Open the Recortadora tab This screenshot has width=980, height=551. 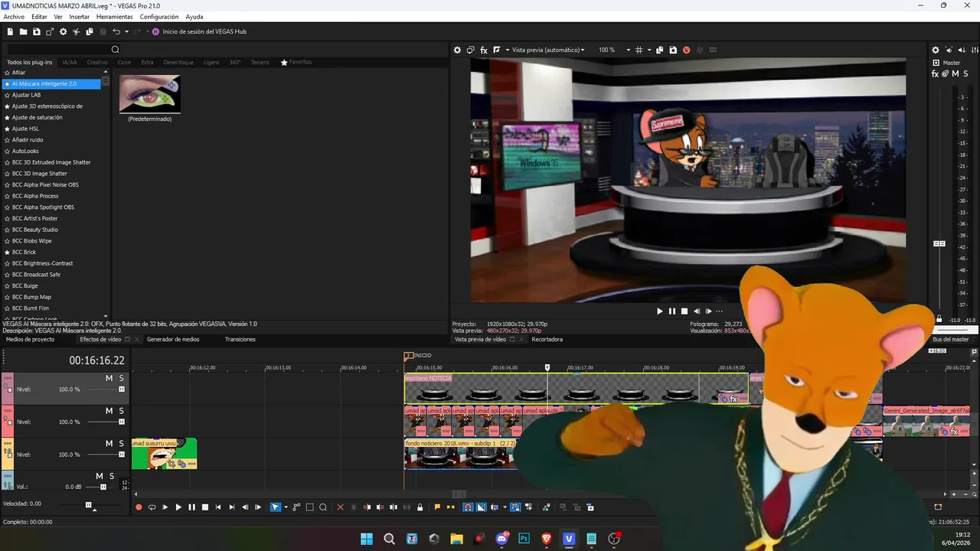point(547,339)
